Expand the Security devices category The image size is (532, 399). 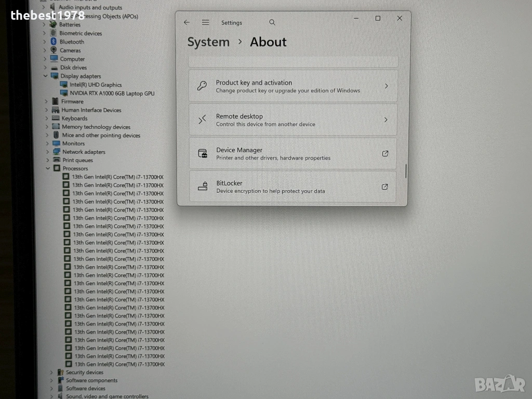point(51,372)
